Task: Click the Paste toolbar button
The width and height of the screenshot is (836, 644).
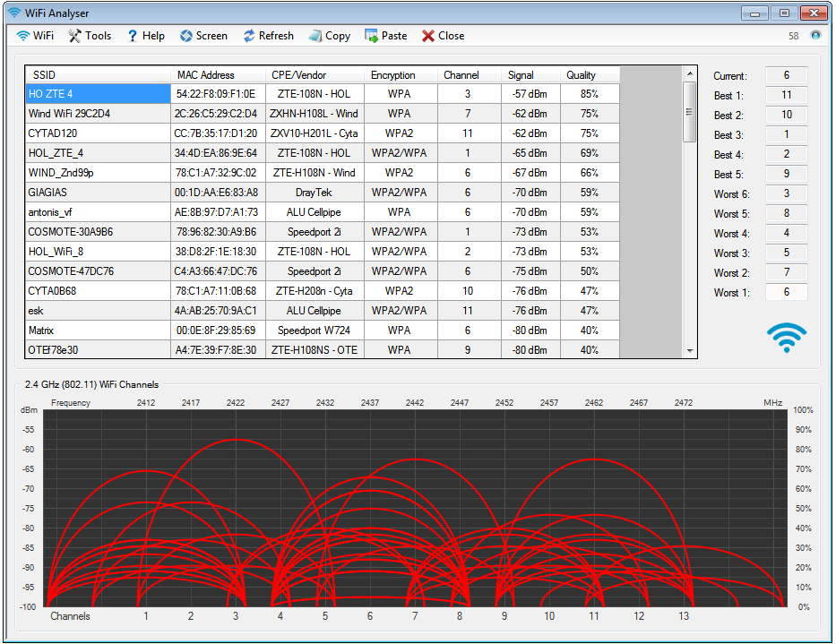Action: [x=385, y=36]
